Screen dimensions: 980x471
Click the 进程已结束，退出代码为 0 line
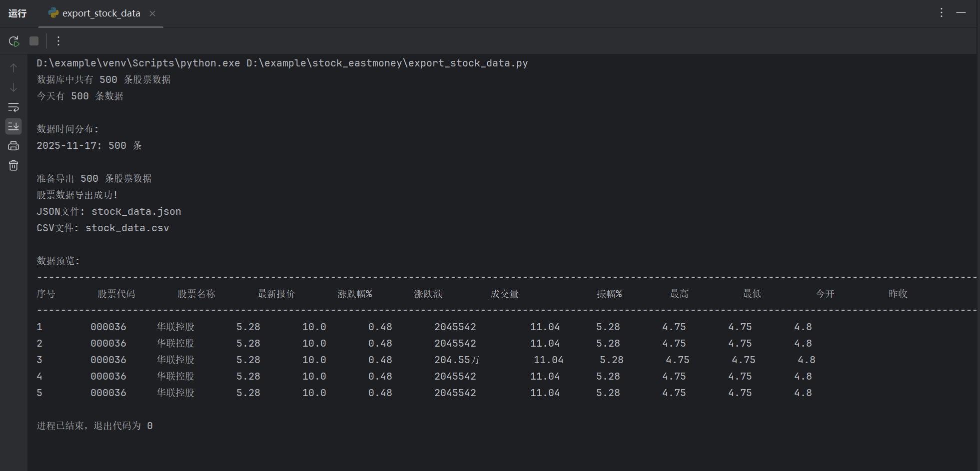pos(95,426)
